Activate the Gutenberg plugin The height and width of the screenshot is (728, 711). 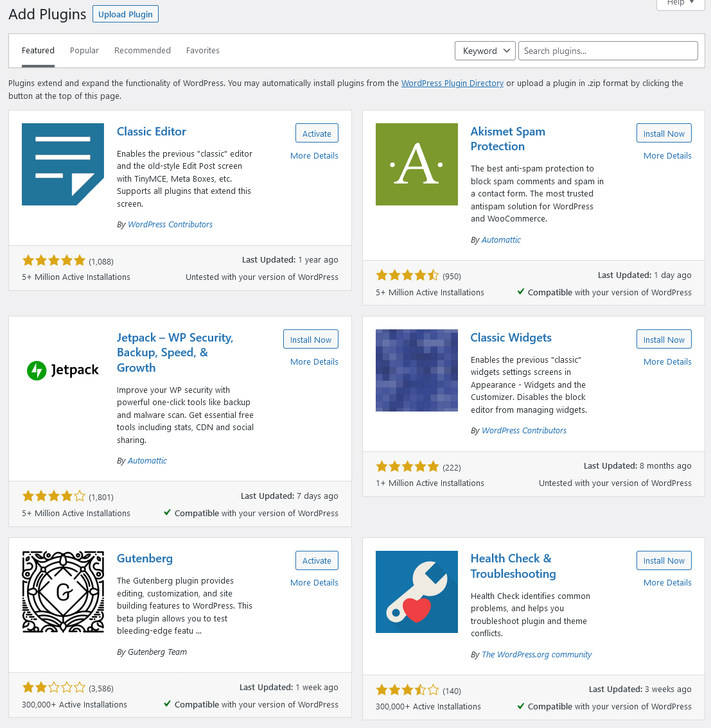[x=317, y=560]
